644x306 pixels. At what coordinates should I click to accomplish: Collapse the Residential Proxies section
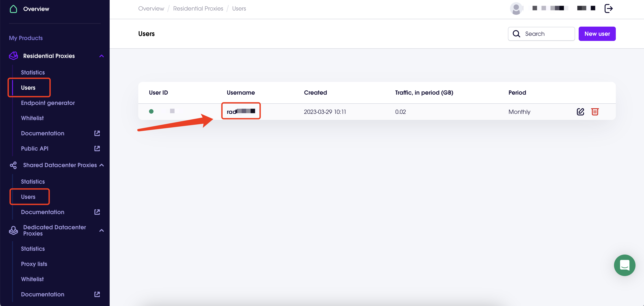point(102,56)
